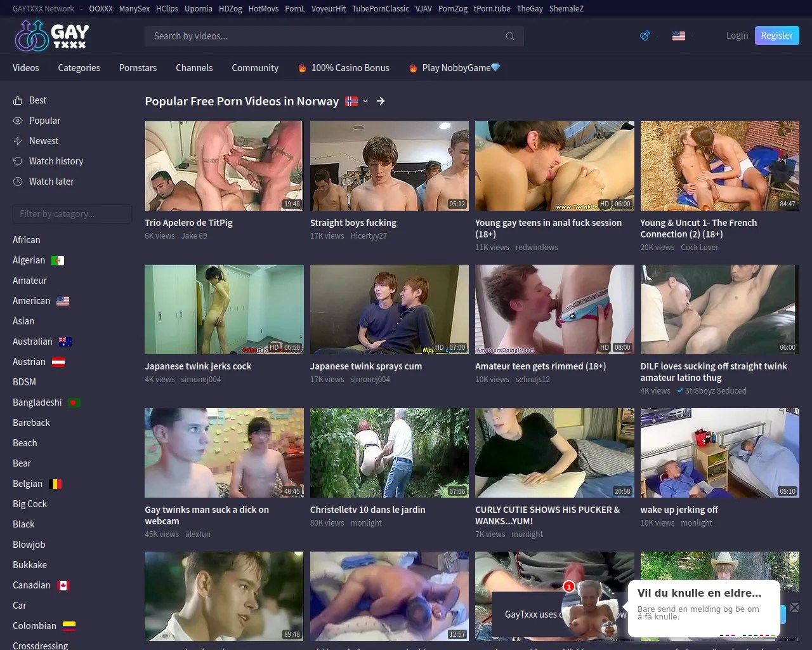
Task: Focus the Search by videos field
Action: click(324, 36)
